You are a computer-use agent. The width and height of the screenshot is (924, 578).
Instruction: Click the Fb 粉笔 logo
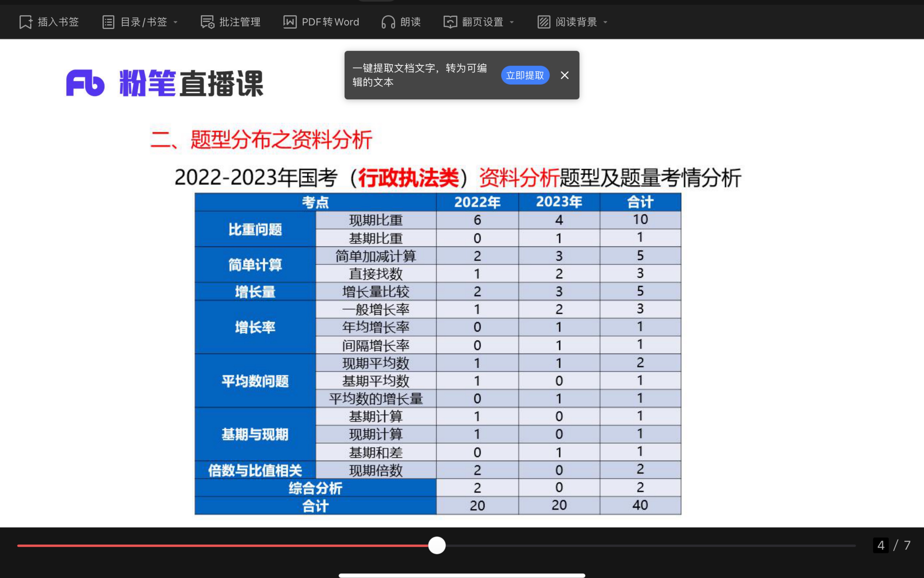point(164,83)
